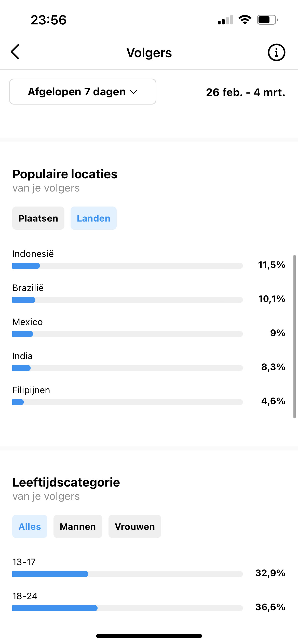Open the info icon on Volgers

click(x=276, y=53)
